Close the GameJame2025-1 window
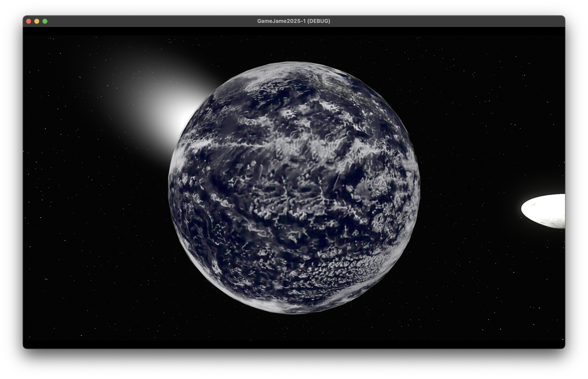The width and height of the screenshot is (588, 379). click(29, 21)
